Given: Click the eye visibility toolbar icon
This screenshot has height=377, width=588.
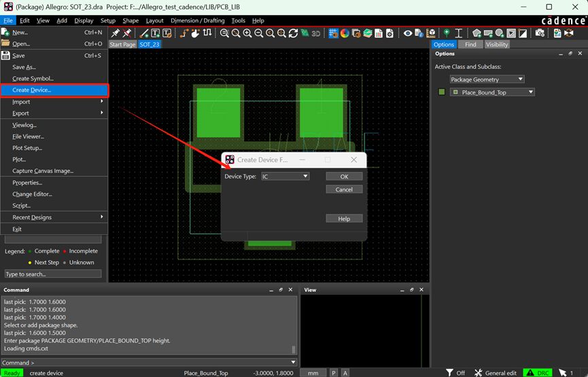Looking at the screenshot, I should click(408, 33).
